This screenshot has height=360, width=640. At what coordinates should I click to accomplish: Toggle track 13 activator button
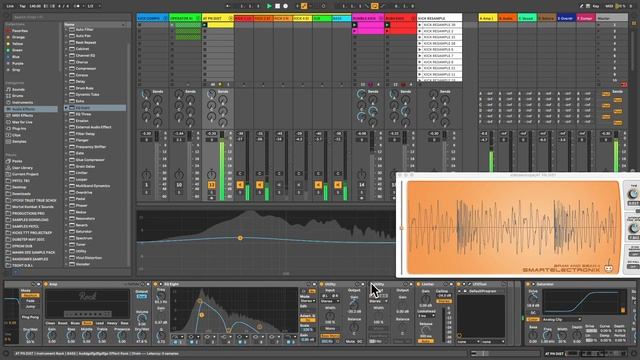point(211,185)
